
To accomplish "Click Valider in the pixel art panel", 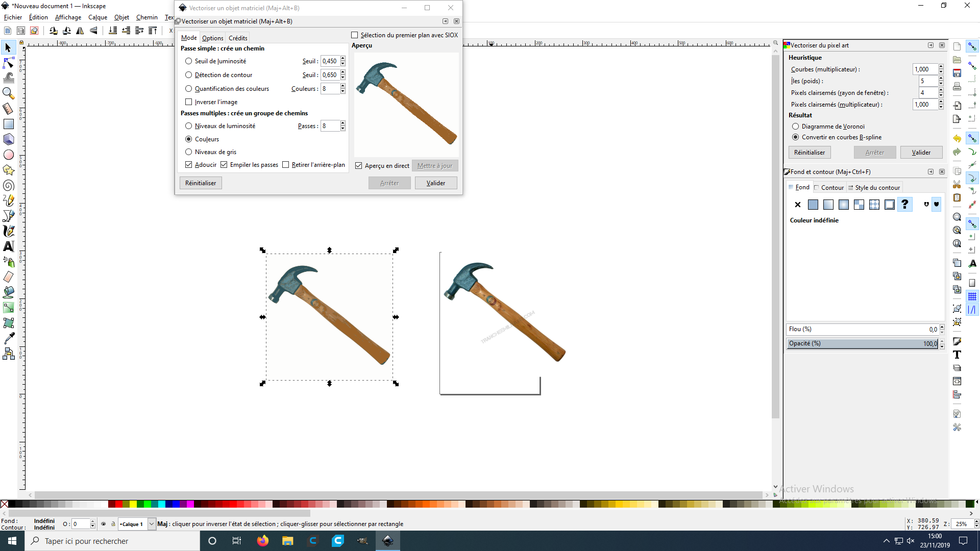I will (921, 153).
